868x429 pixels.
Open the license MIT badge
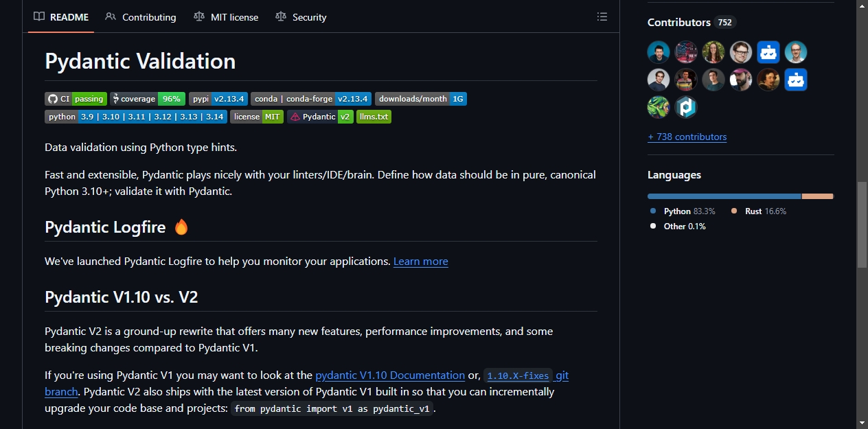[257, 117]
